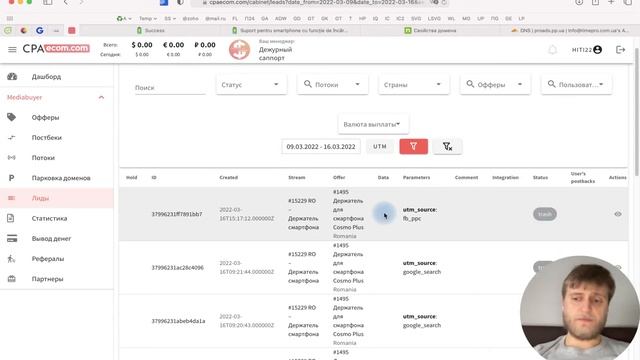
Task: Open Дашборд in the sidebar
Action: [57, 77]
